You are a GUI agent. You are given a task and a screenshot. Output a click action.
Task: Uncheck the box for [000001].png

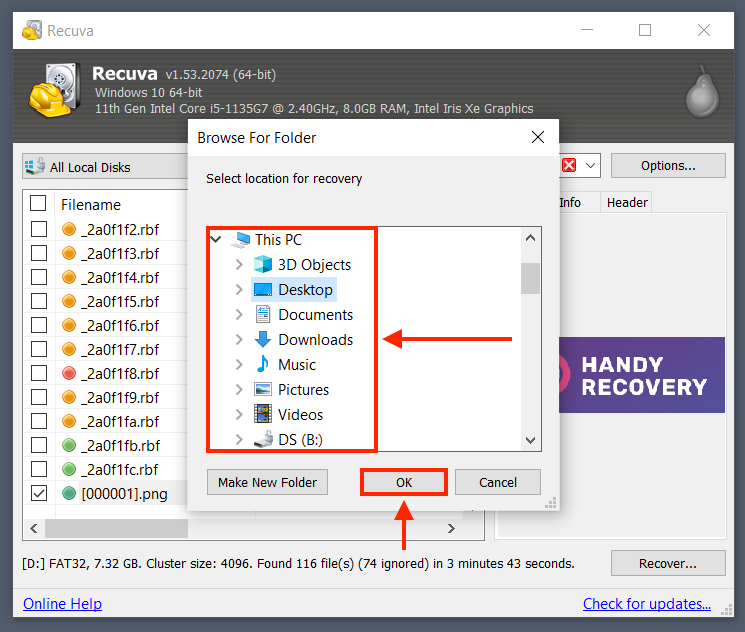click(x=39, y=493)
